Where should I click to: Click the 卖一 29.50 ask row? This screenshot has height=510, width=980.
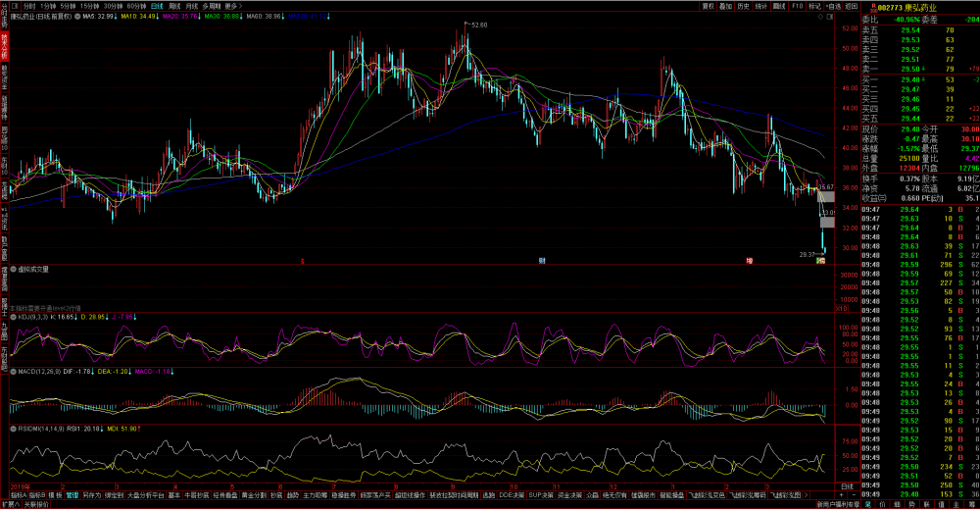(x=920, y=69)
